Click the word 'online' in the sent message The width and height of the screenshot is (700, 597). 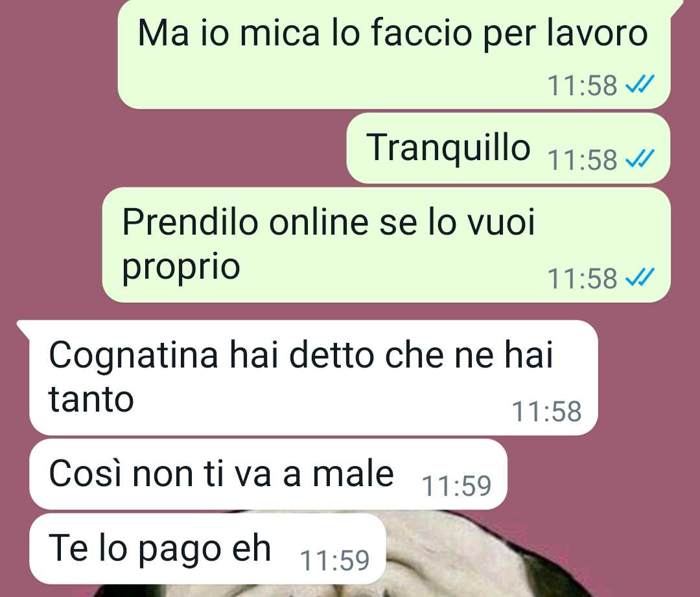point(319,222)
